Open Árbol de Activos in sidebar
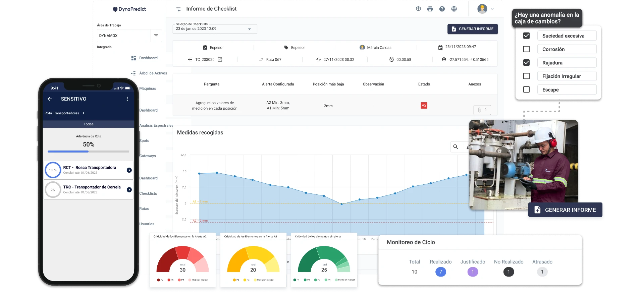 (153, 73)
